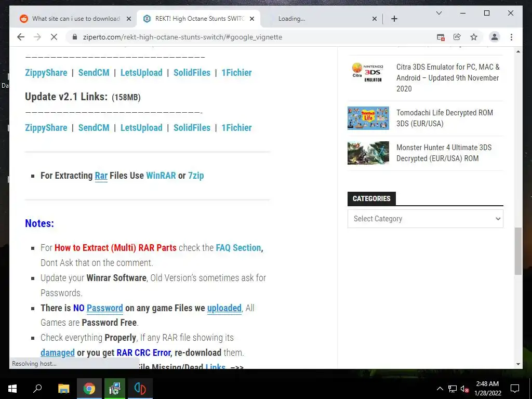Open Tomodachi Life Decrypted ROM article
Screen dimensions: 532x399
(445, 118)
